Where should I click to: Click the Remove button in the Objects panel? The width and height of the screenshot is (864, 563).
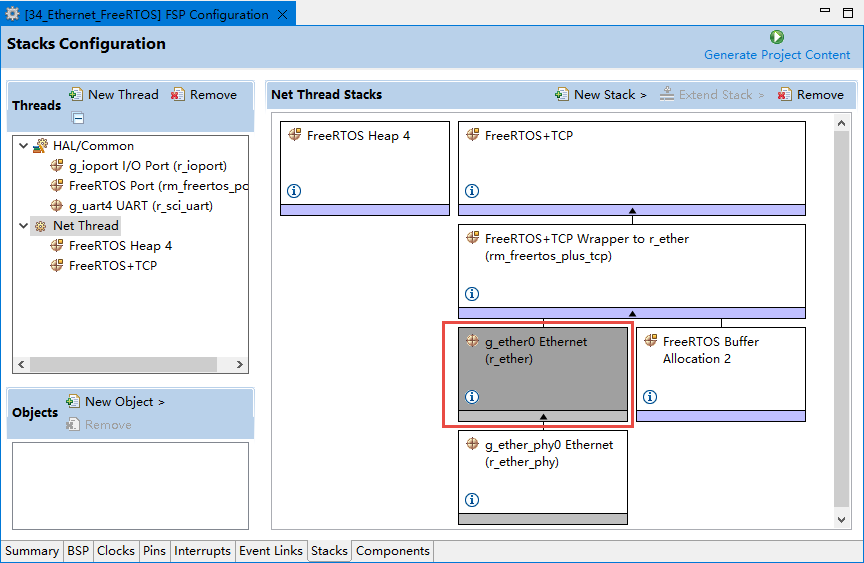pyautogui.click(x=99, y=425)
